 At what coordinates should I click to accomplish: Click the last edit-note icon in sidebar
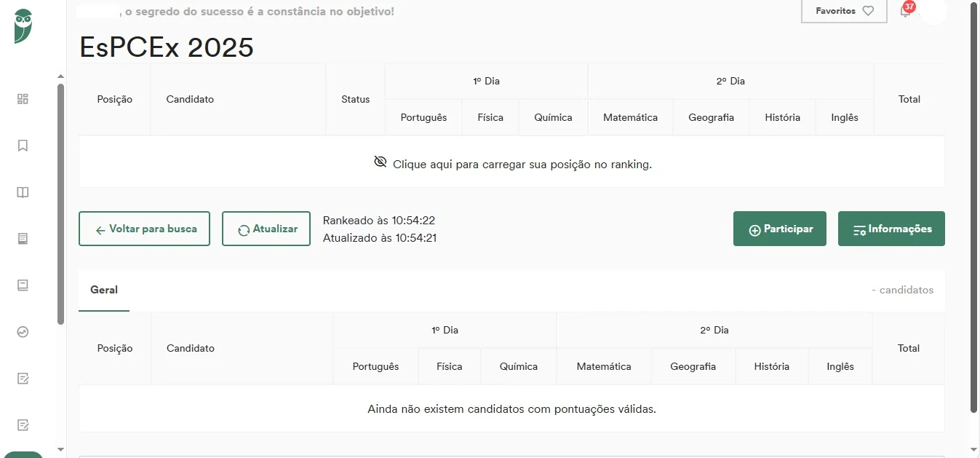[x=23, y=425]
